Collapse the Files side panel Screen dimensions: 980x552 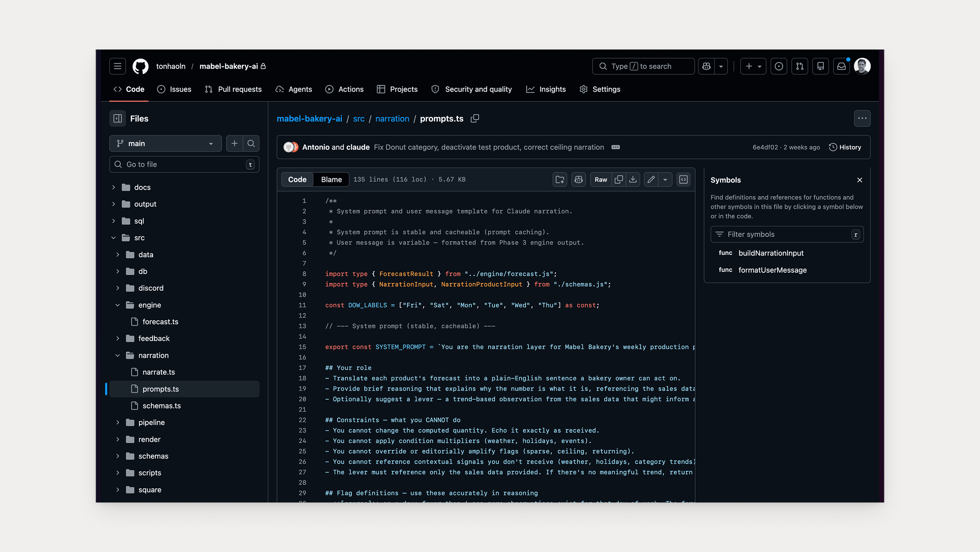pyautogui.click(x=117, y=118)
